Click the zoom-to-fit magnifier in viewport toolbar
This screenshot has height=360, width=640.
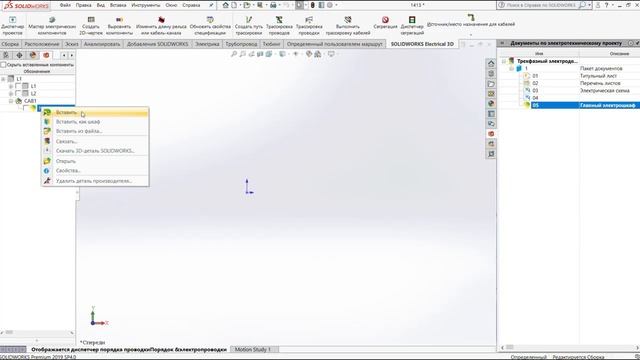click(233, 54)
